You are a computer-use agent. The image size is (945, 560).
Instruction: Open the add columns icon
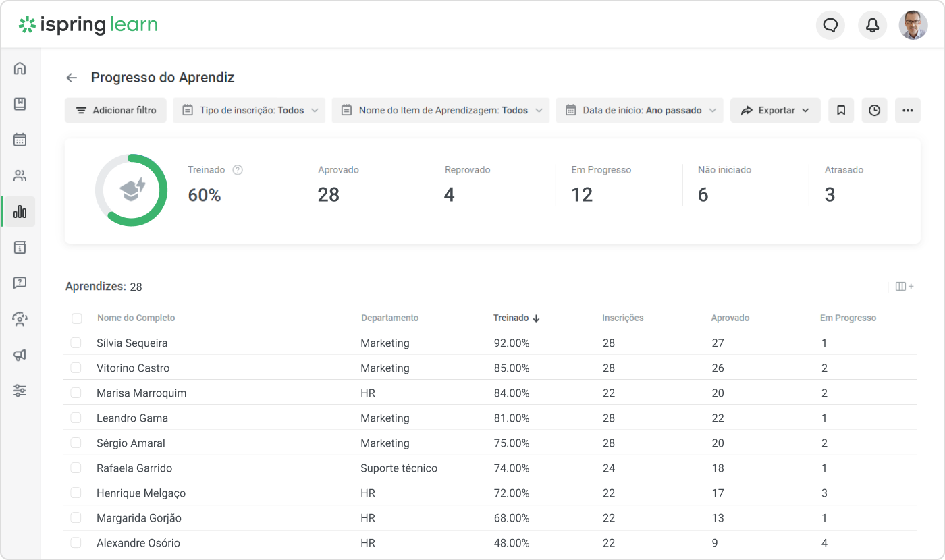(x=905, y=287)
